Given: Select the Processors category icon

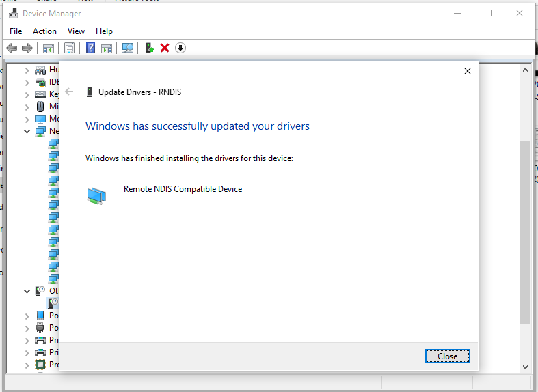Looking at the screenshot, I should pos(40,365).
